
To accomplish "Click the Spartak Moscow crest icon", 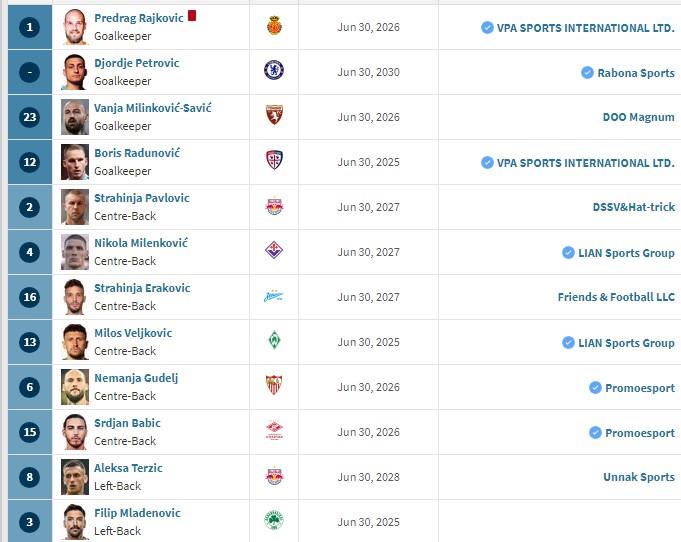I will (x=274, y=431).
